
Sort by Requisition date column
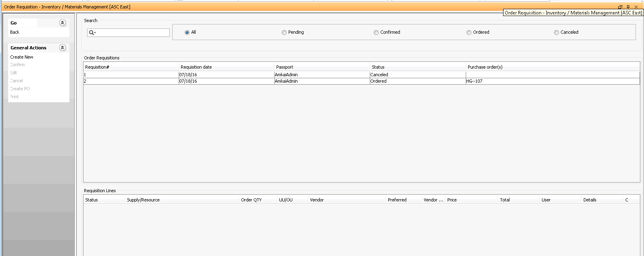(196, 67)
